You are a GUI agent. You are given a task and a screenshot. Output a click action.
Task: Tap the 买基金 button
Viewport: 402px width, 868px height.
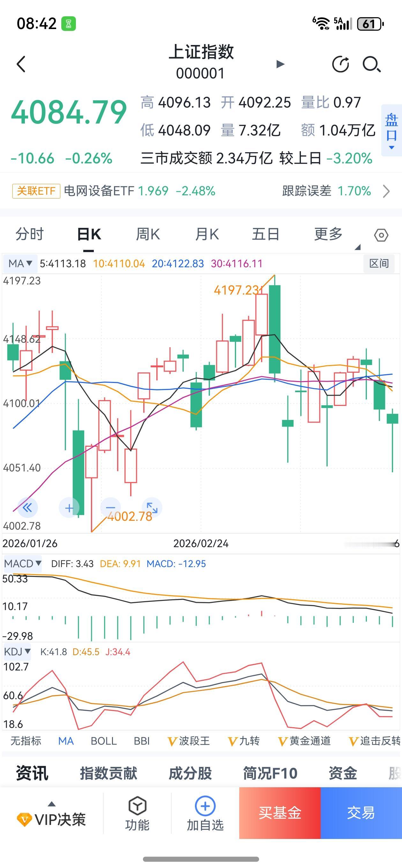(280, 813)
